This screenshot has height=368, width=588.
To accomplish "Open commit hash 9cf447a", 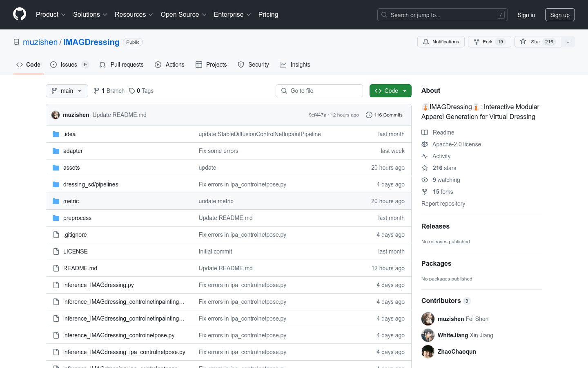I will tap(317, 115).
